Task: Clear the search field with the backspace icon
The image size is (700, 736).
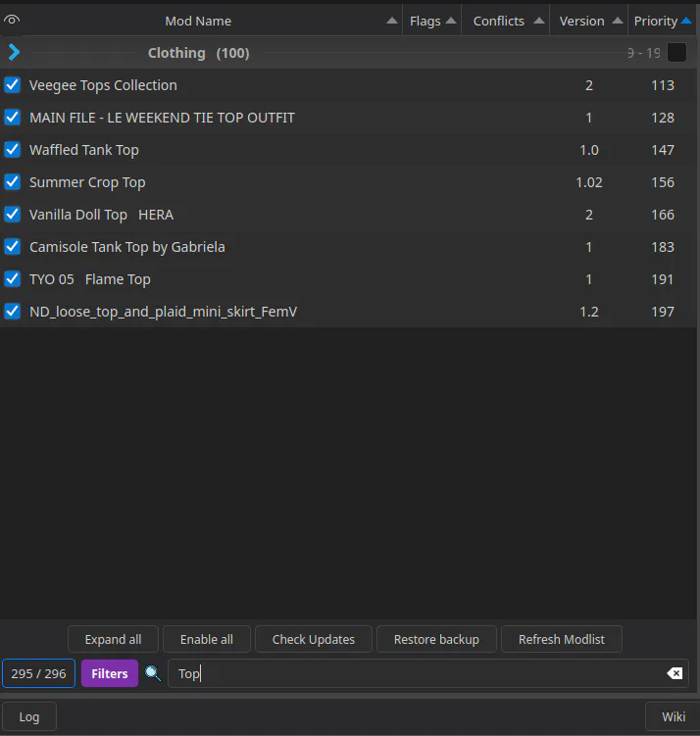Action: [675, 673]
